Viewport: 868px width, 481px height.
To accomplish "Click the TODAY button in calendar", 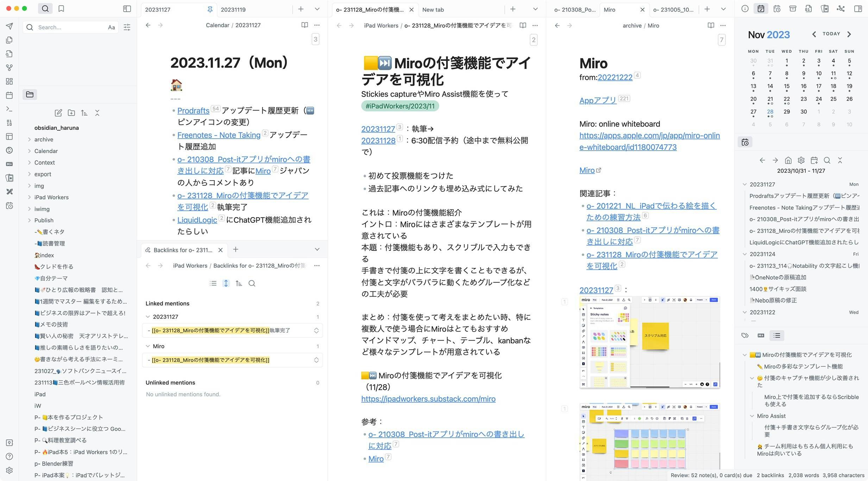I will click(x=831, y=34).
